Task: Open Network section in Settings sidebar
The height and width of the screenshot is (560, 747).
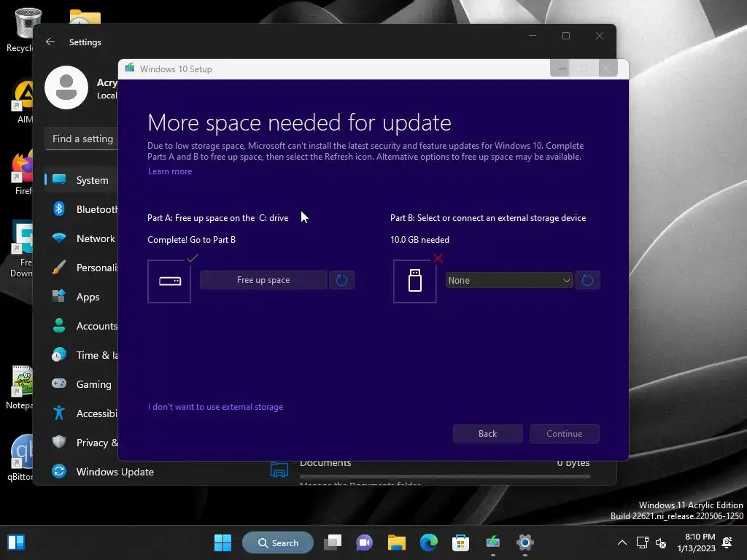Action: click(81, 238)
